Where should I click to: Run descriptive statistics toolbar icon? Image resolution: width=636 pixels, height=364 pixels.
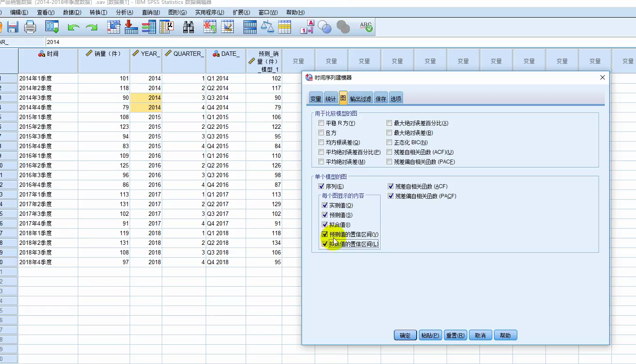167,27
